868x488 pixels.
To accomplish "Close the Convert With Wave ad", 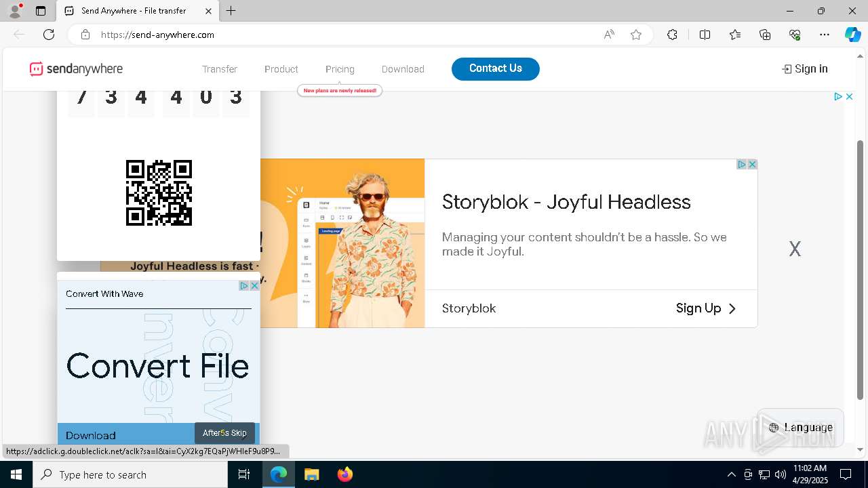I will coord(254,286).
